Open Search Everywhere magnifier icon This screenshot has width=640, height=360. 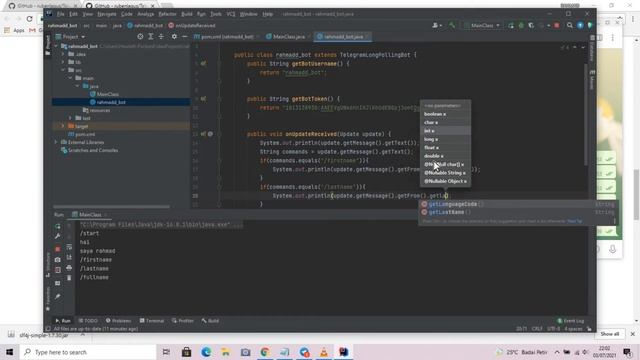[570, 25]
